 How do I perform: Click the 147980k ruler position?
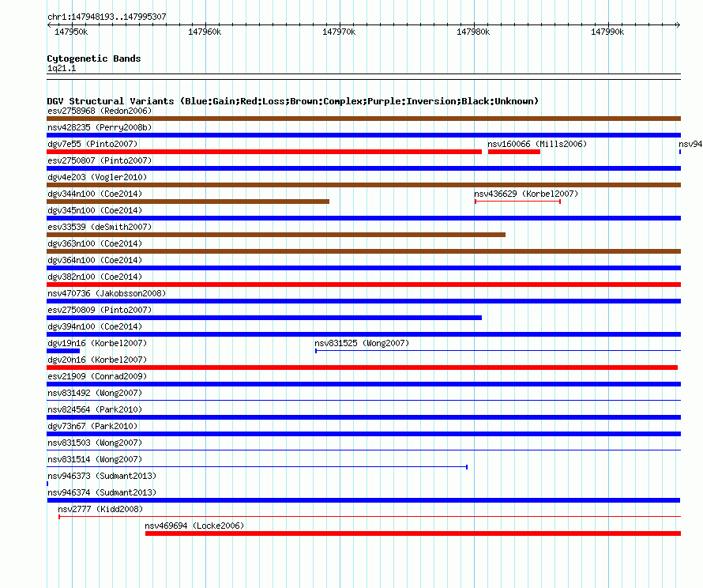[x=473, y=32]
